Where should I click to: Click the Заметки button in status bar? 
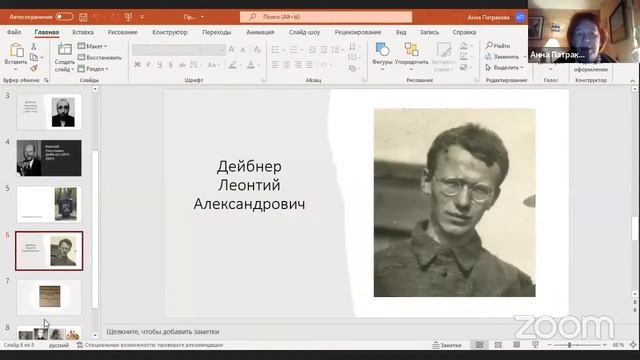click(447, 345)
